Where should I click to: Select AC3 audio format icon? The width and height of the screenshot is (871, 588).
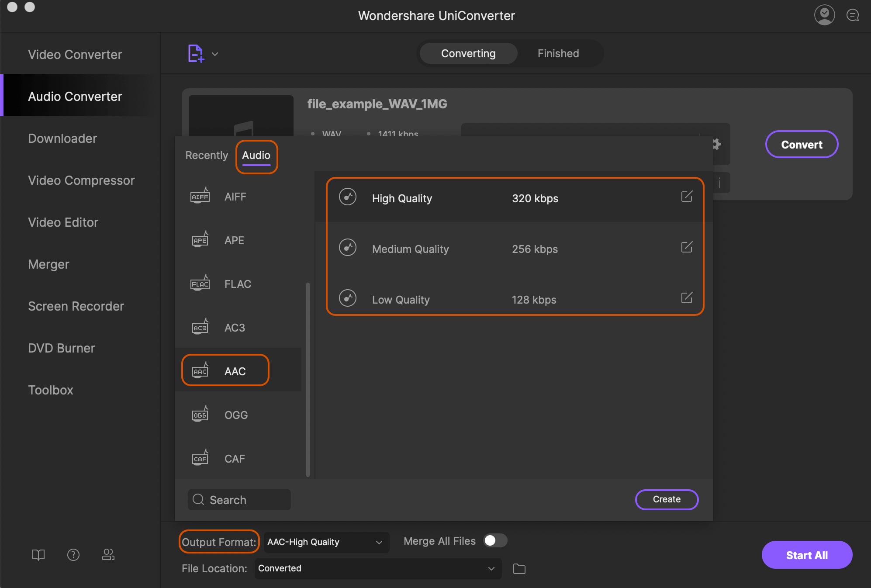point(199,327)
